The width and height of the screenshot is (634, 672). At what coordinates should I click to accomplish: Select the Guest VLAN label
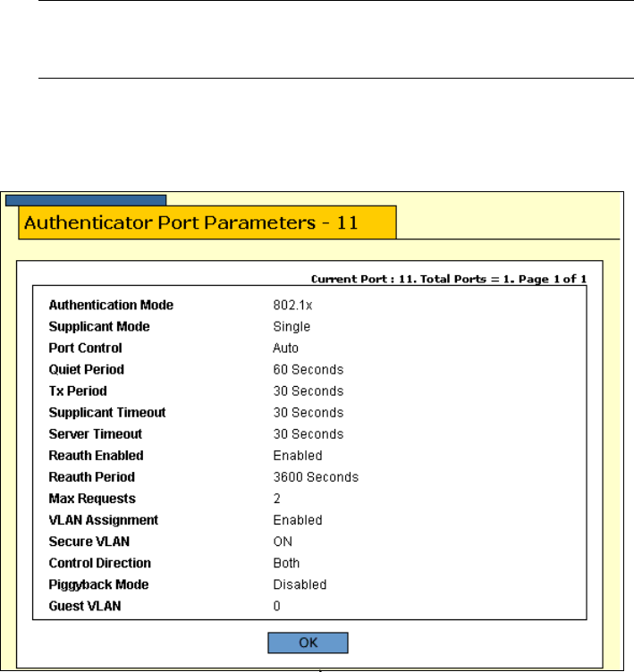(85, 606)
